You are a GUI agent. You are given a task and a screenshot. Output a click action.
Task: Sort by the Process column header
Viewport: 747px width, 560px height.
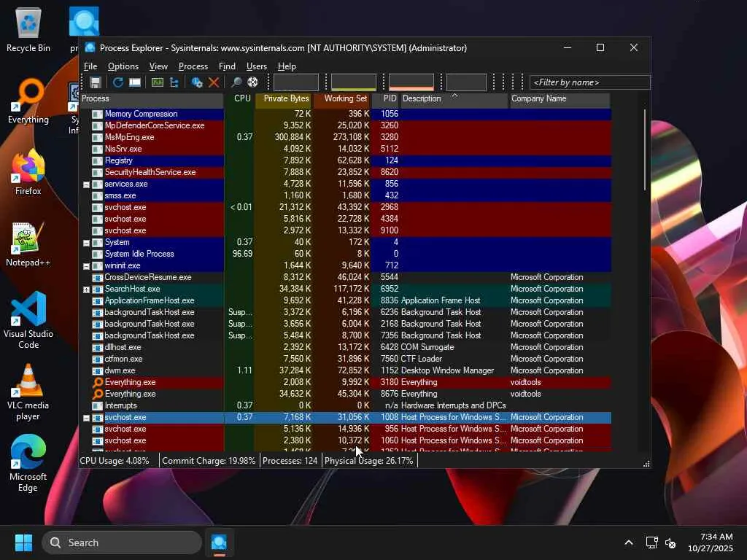click(x=152, y=99)
